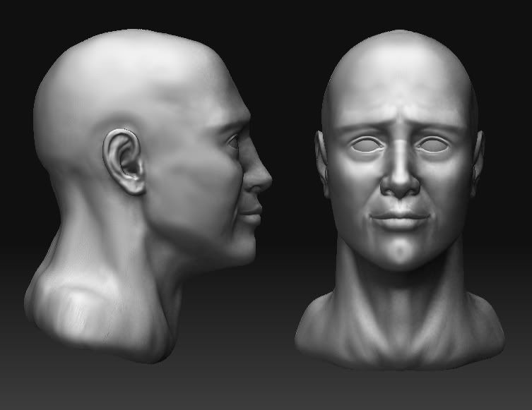The width and height of the screenshot is (532, 410).
Task: Click the mouth of the front-facing head
Action: (400, 219)
